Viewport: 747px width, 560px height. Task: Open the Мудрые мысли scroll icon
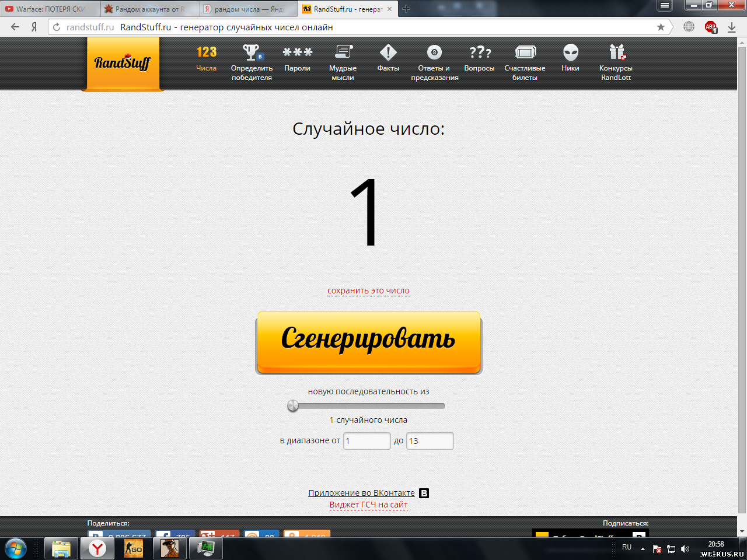click(x=343, y=52)
